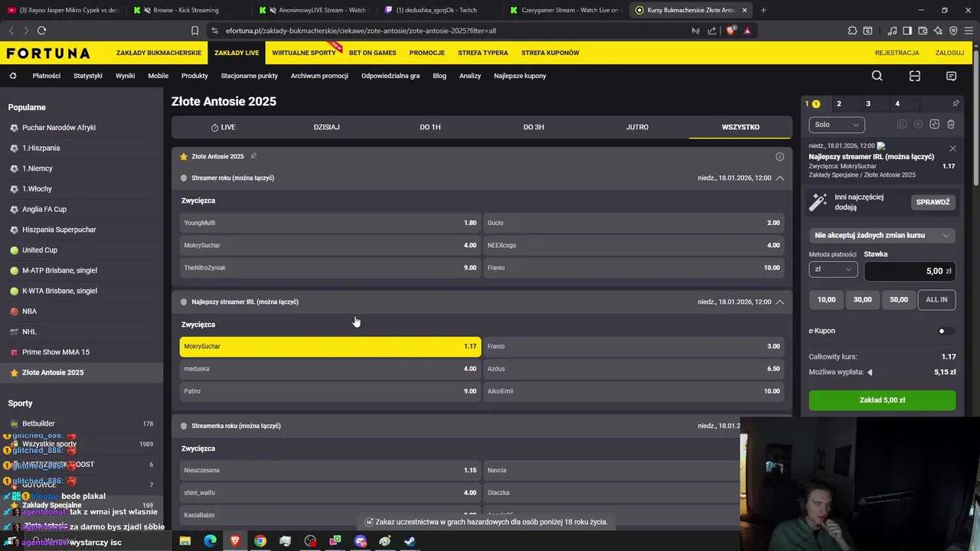Go to Fortuna home icon
Viewport: 980px width, 551px height.
click(12, 76)
